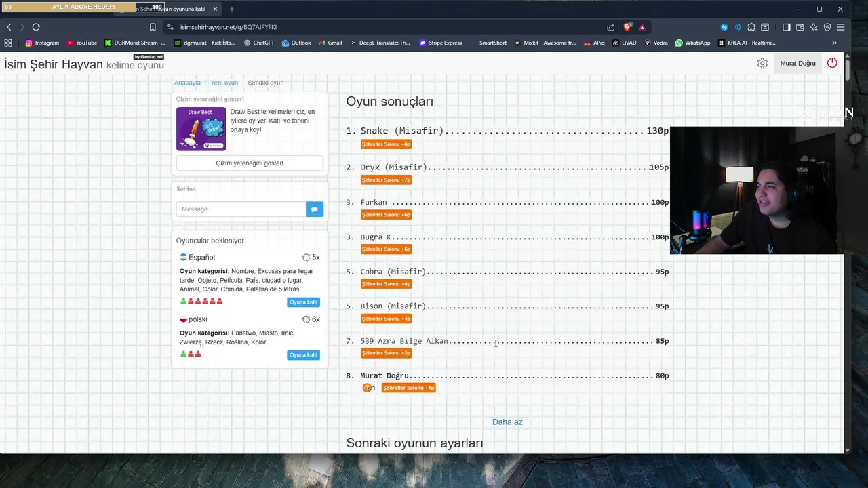Toggle the browser sidebar panel icon

786,27
